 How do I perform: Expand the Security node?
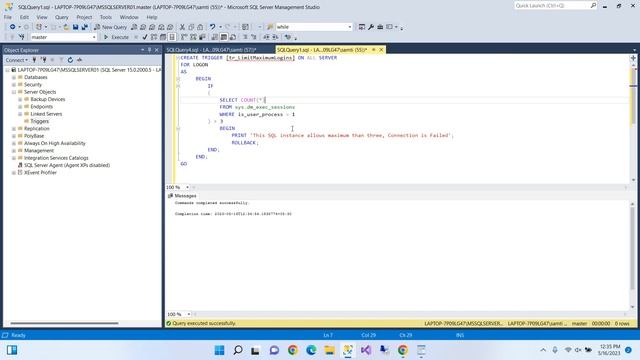[x=14, y=84]
